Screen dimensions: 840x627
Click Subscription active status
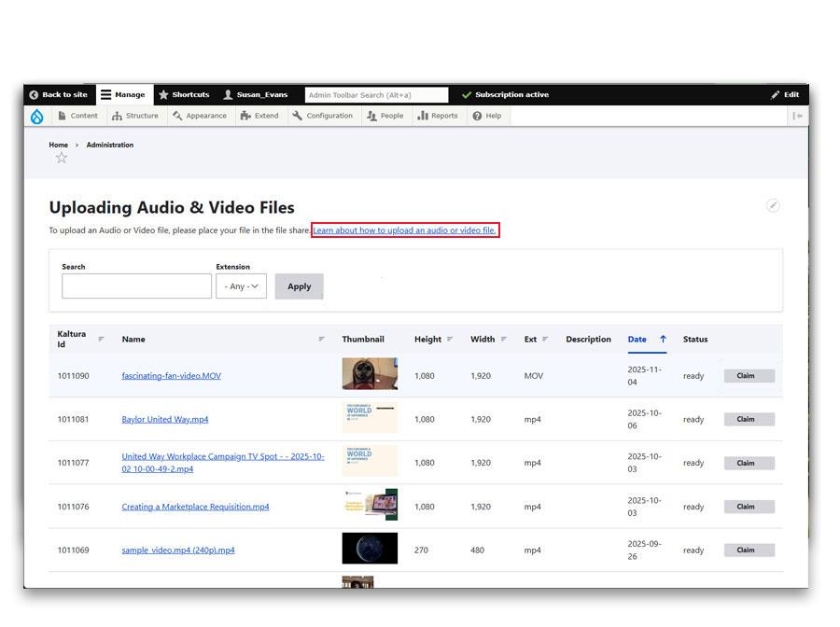coord(505,95)
